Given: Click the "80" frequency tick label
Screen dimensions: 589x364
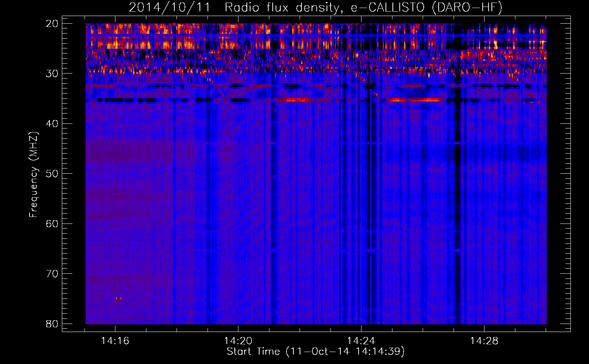Looking at the screenshot, I should click(52, 324).
